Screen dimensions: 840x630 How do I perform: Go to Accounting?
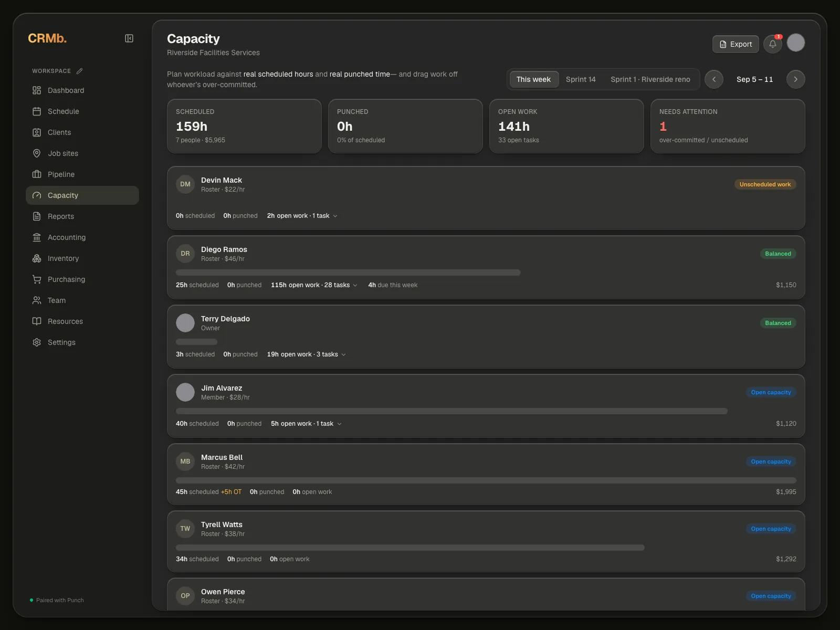coord(82,237)
